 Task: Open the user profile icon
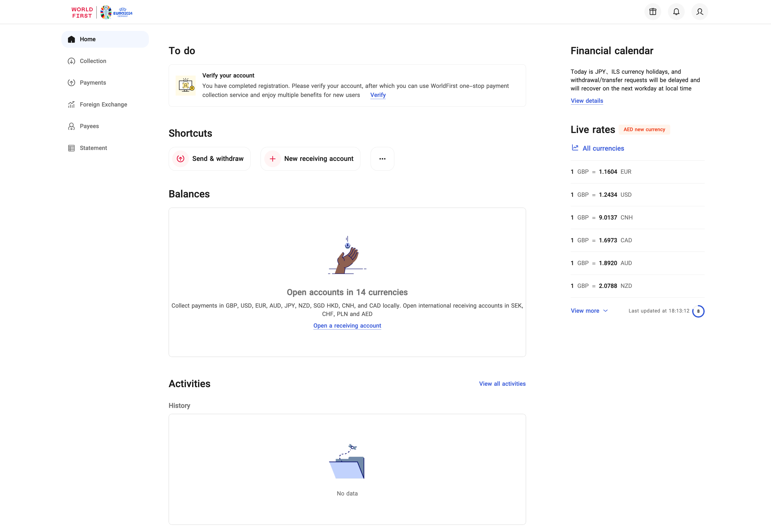(x=699, y=12)
